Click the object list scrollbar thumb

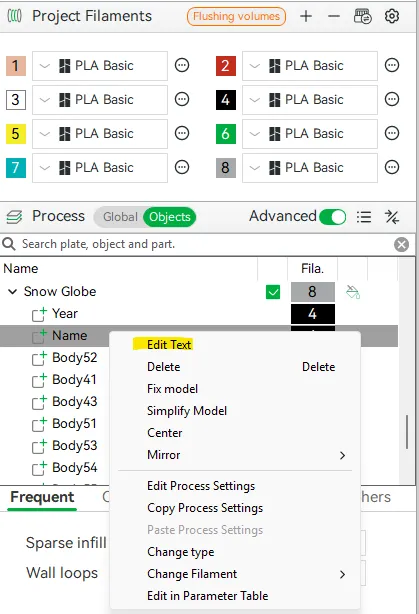tap(407, 432)
